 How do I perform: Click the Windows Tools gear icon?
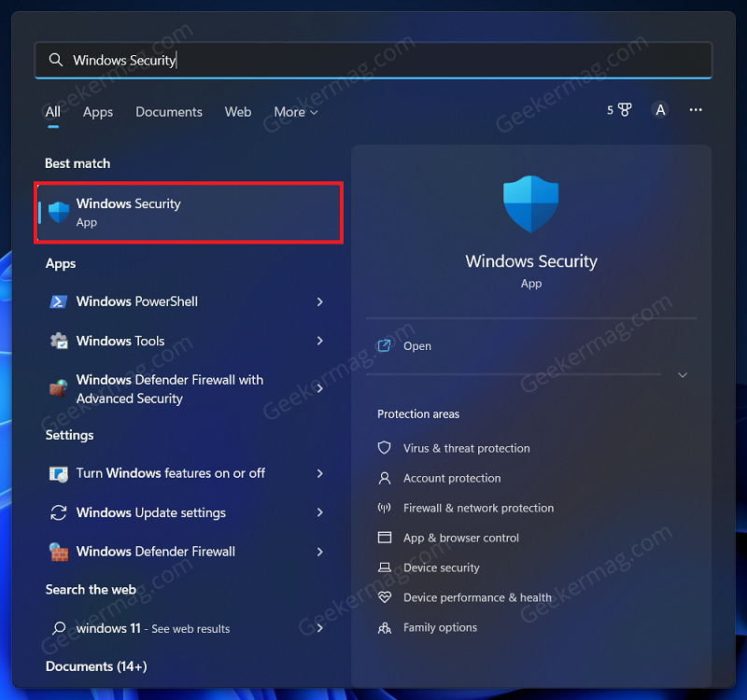pos(59,341)
